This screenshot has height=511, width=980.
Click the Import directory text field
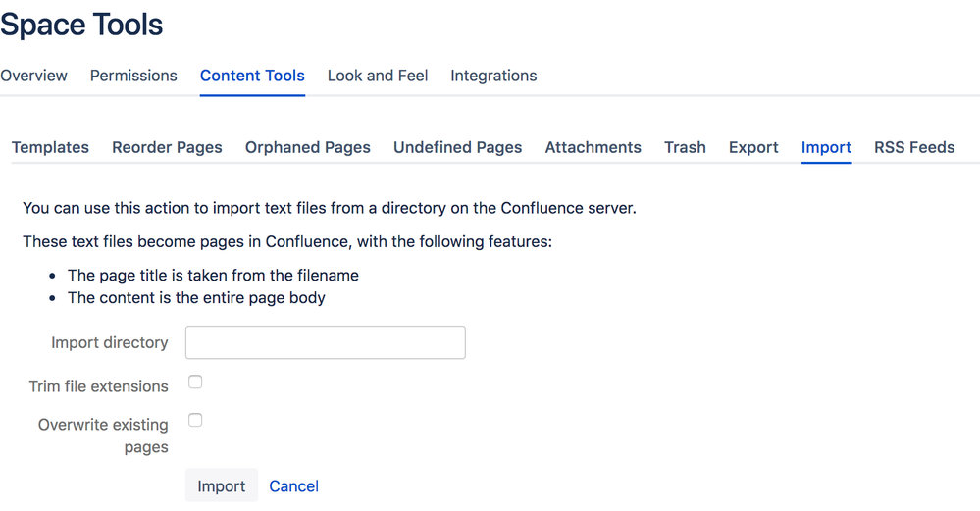click(325, 342)
